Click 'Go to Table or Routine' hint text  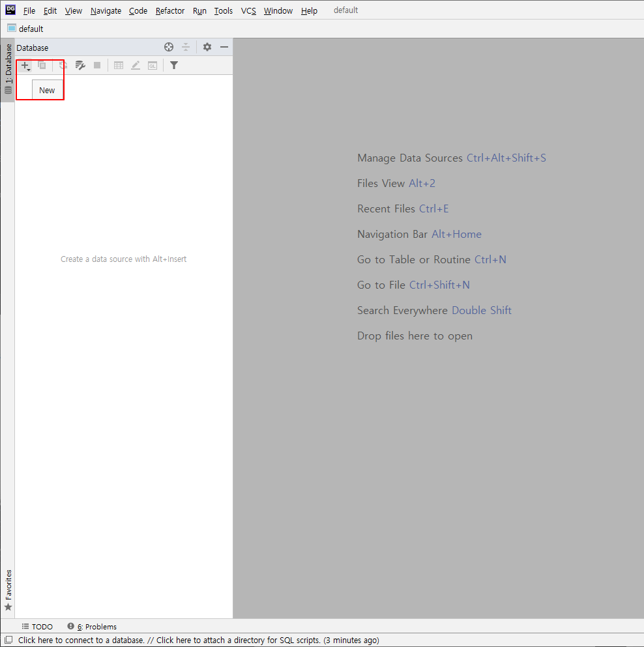point(414,259)
